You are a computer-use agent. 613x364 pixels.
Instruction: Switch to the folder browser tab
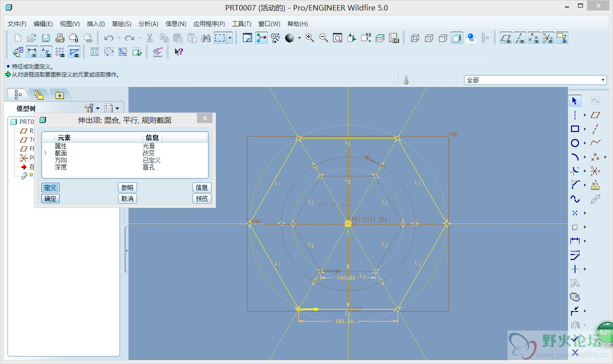(39, 94)
